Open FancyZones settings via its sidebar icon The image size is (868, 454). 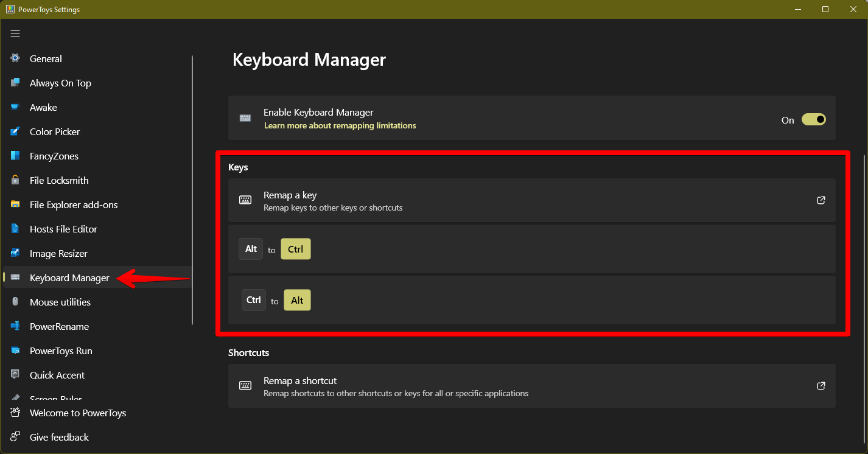click(x=15, y=156)
